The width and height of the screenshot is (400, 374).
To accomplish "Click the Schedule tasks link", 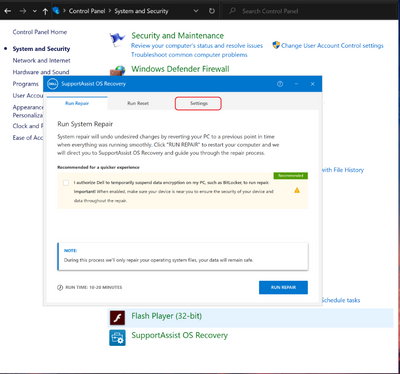I will (341, 300).
